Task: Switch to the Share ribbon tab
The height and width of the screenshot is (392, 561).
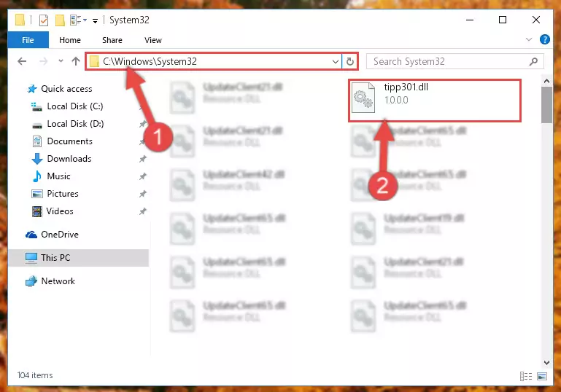Action: pyautogui.click(x=112, y=40)
